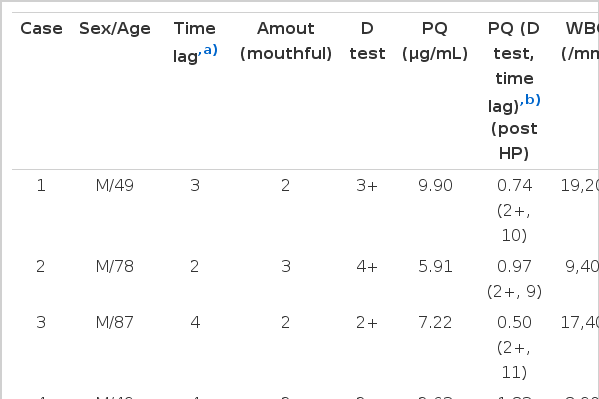Click the partially visible WBC column header
The width and height of the screenshot is (599, 399).
tap(581, 41)
